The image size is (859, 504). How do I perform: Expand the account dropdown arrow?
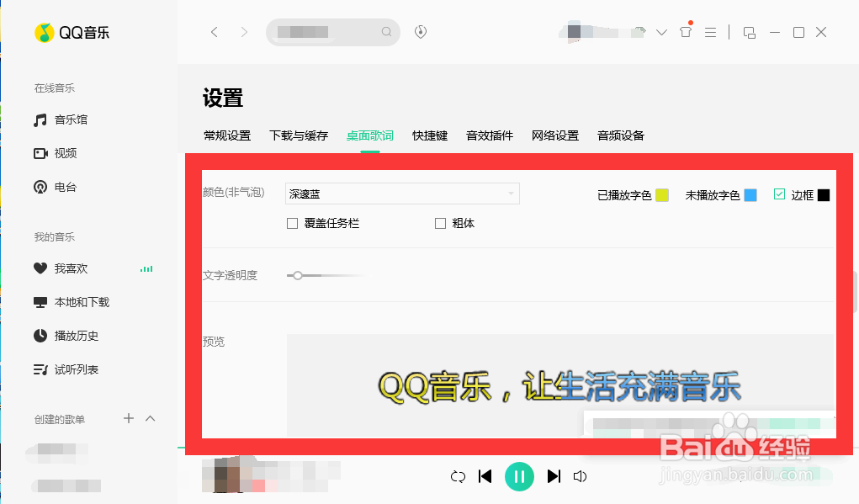pyautogui.click(x=661, y=32)
